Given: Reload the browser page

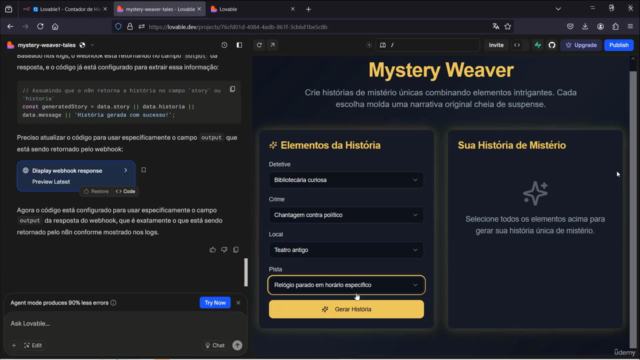Looking at the screenshot, I should [x=40, y=27].
